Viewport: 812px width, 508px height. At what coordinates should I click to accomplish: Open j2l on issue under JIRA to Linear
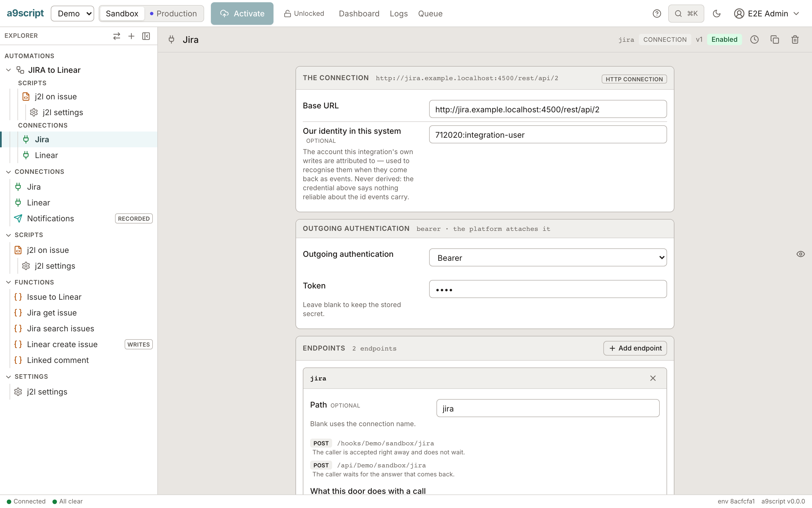tap(56, 97)
